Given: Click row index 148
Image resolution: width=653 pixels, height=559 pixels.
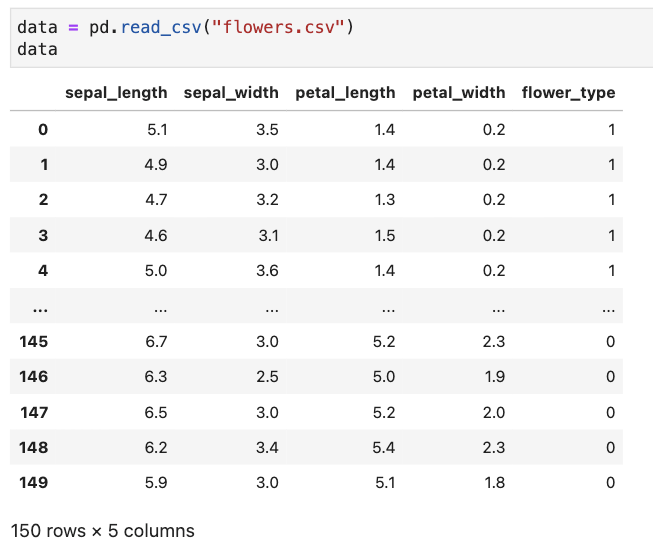Looking at the screenshot, I should 34,447.
